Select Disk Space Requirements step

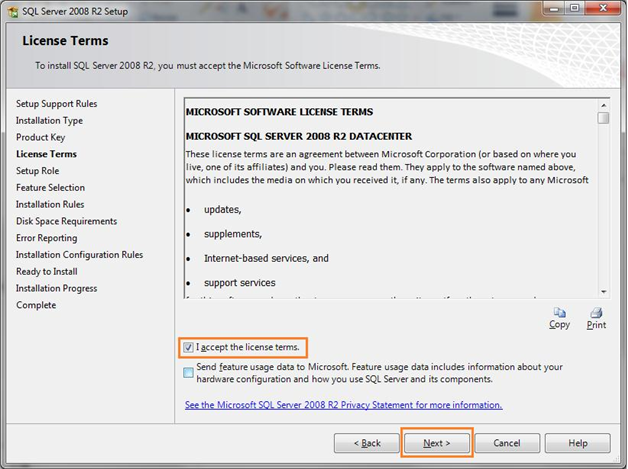pyautogui.click(x=66, y=221)
